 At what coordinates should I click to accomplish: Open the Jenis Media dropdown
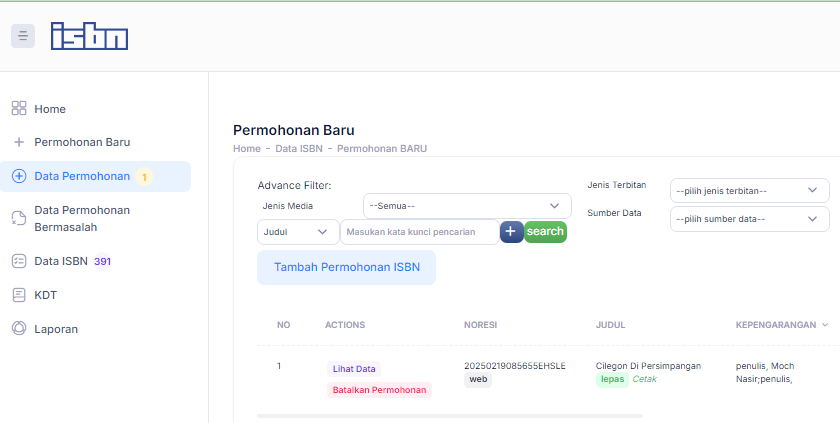467,206
